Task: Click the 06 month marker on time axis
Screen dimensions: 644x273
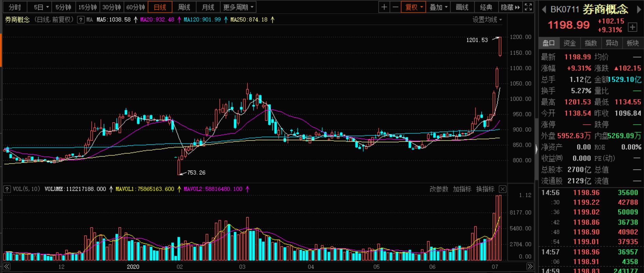Action: click(432, 267)
